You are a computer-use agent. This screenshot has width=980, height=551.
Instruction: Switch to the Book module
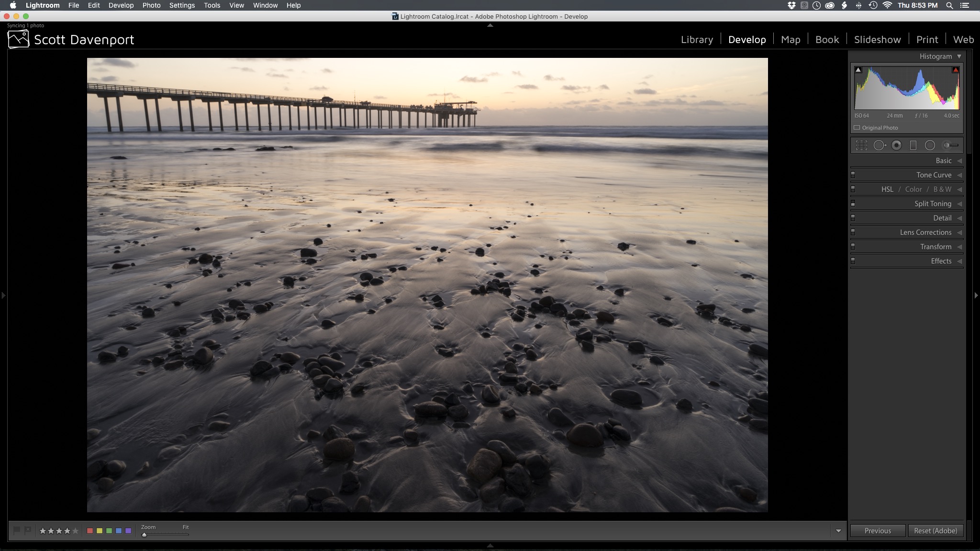tap(827, 40)
